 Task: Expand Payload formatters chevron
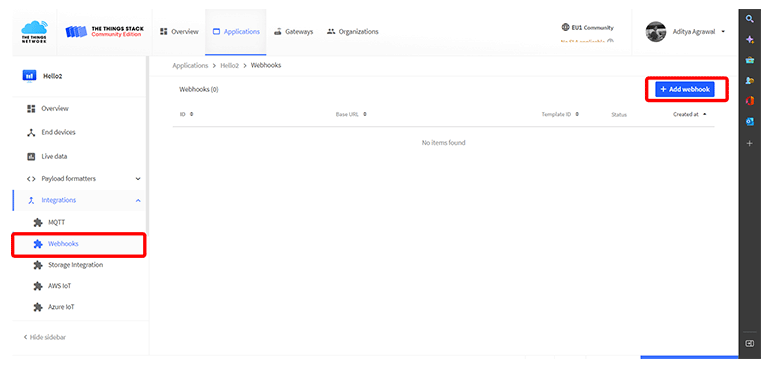coord(138,179)
